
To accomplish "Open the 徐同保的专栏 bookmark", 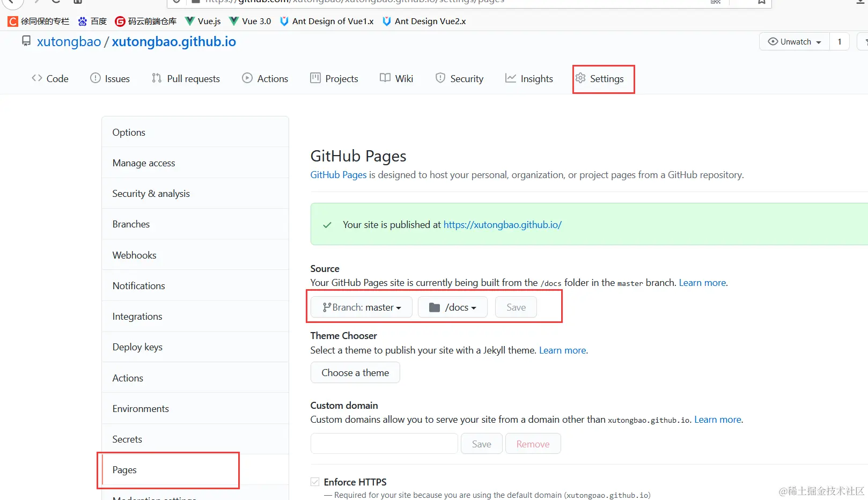I will (39, 21).
